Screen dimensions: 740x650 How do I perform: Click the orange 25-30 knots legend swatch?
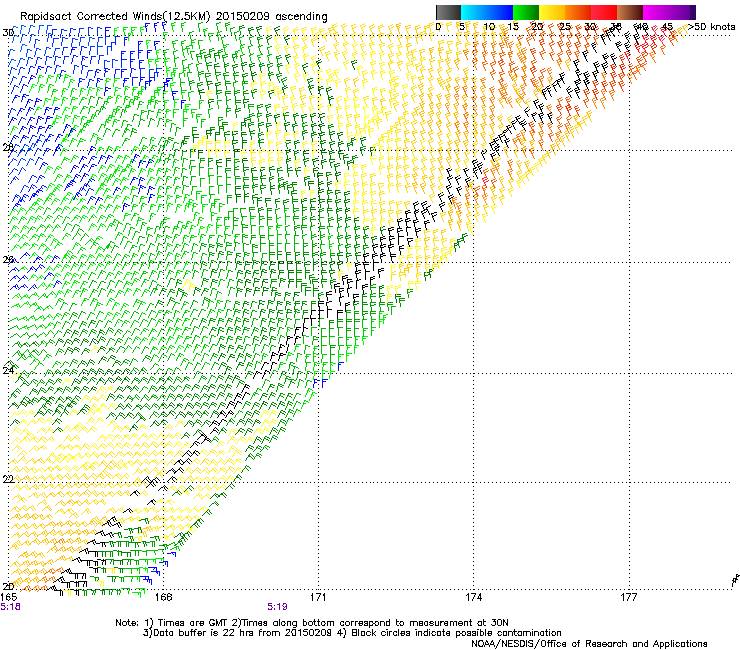tap(578, 12)
